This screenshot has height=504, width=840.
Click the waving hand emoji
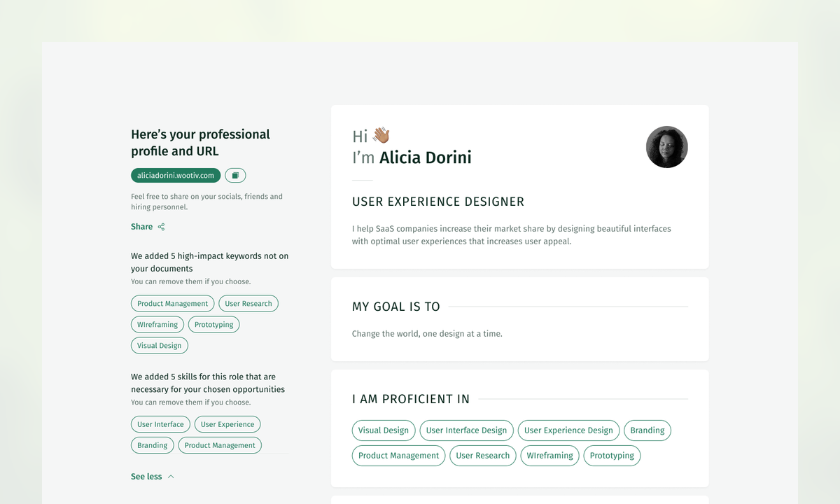pyautogui.click(x=381, y=135)
